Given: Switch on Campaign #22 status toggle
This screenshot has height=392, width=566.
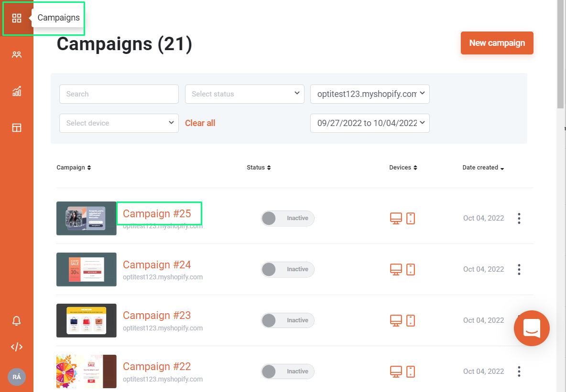Looking at the screenshot, I should click(288, 371).
